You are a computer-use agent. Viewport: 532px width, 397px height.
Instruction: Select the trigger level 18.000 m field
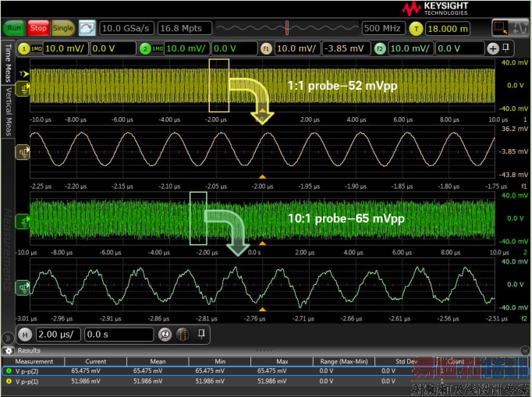point(448,29)
